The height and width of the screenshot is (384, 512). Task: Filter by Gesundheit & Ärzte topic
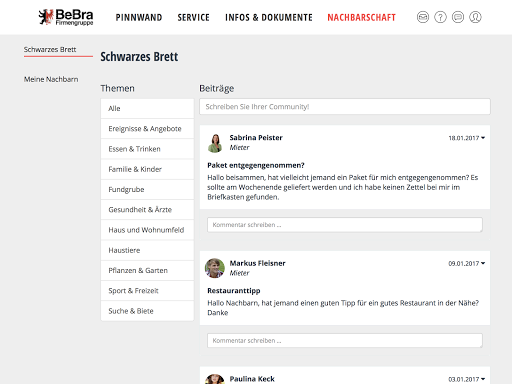point(147,210)
